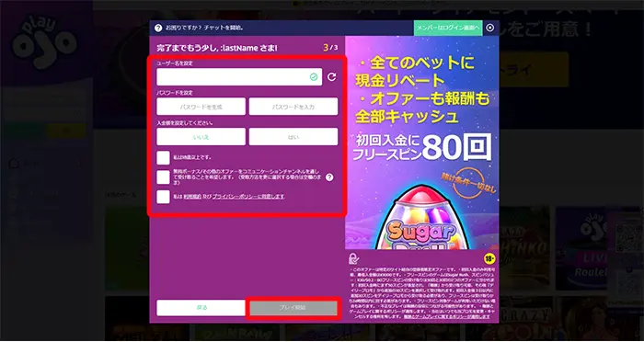Open the 利用規約 terms link
Image resolution: width=644 pixels, height=342 pixels.
[x=192, y=197]
